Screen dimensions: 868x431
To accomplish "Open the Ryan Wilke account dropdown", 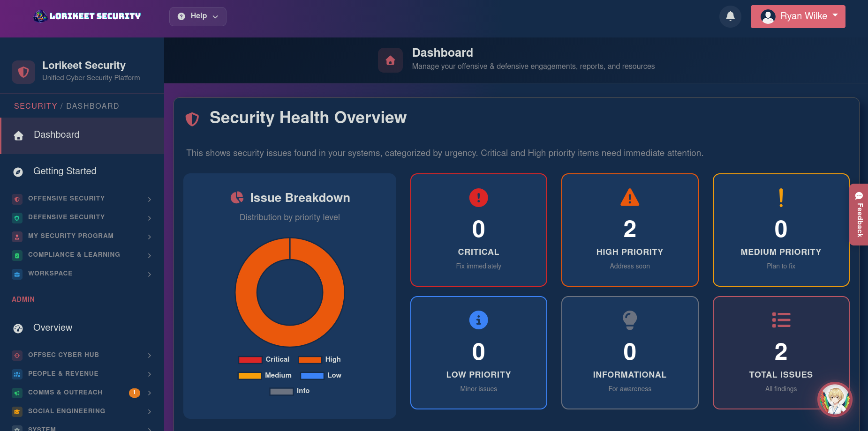I will pos(798,16).
